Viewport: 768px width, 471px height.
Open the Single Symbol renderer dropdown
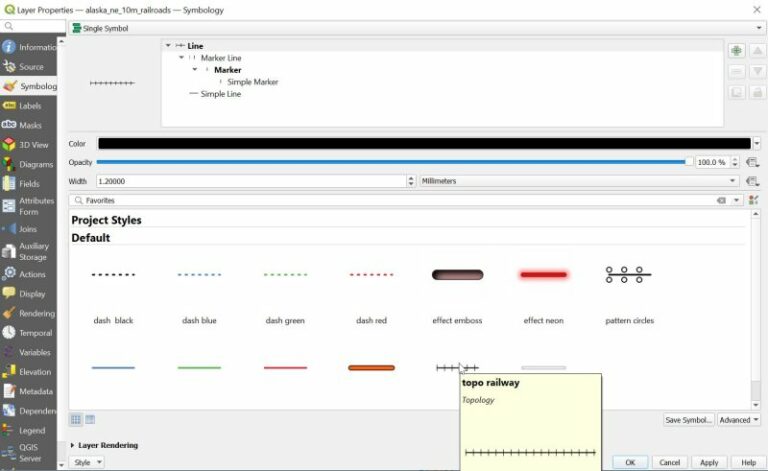(x=410, y=28)
